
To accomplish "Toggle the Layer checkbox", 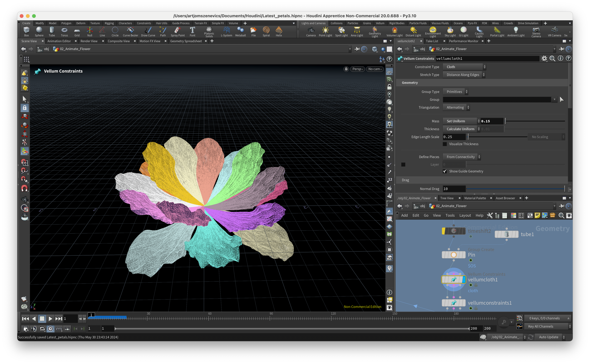I will point(403,164).
